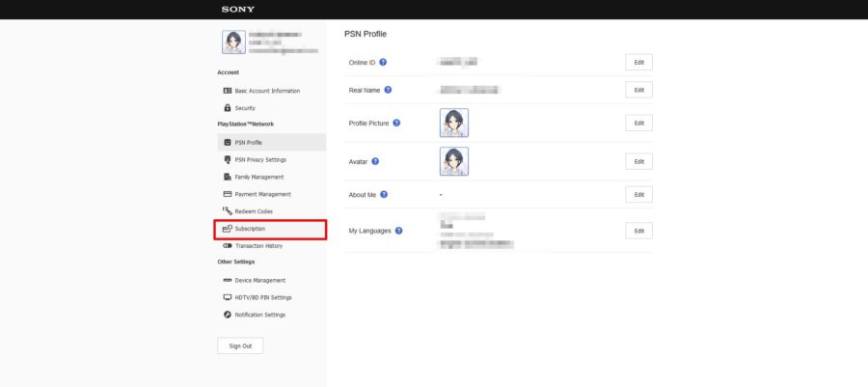The image size is (868, 387).
Task: Click the Device Management controller icon
Action: click(227, 280)
